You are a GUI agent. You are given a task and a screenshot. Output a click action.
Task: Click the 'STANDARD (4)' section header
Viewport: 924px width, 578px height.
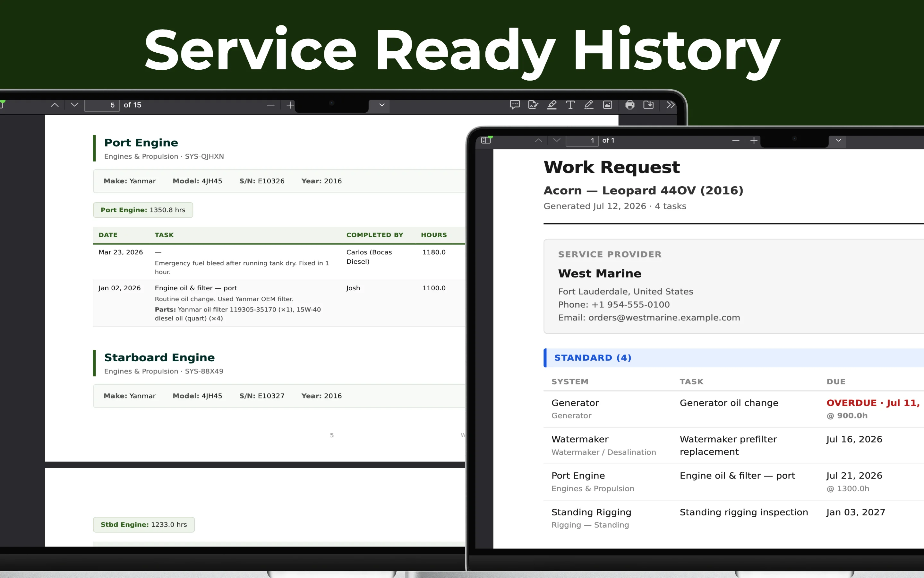733,358
